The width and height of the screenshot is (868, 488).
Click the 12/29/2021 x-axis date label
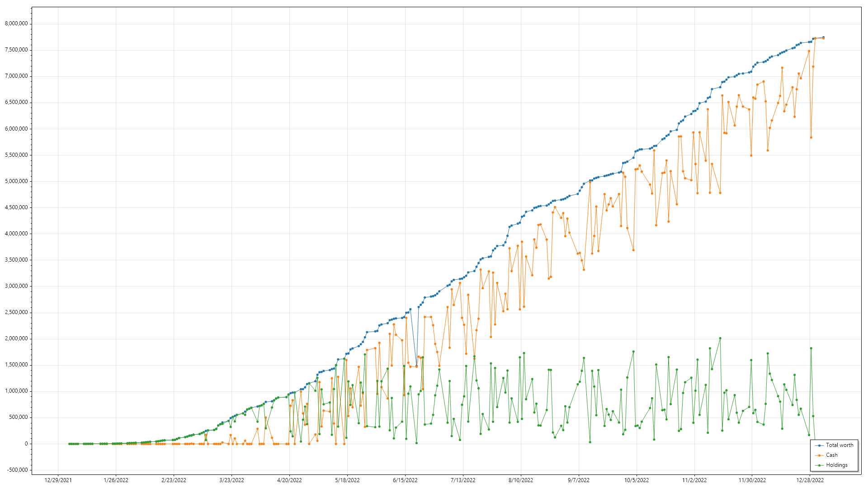click(x=58, y=480)
